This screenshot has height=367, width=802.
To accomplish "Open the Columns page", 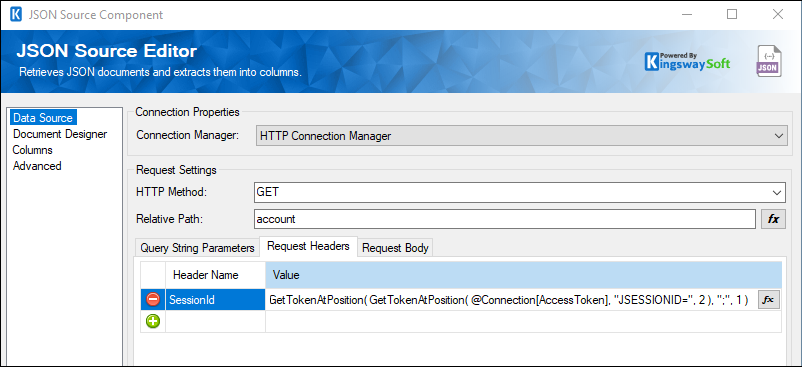I will [x=33, y=150].
